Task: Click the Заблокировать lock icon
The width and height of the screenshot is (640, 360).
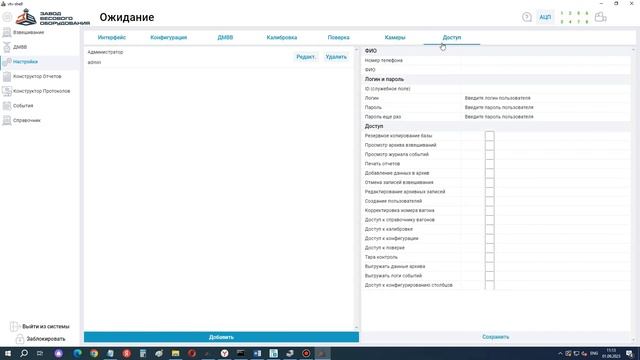Action: [20, 339]
